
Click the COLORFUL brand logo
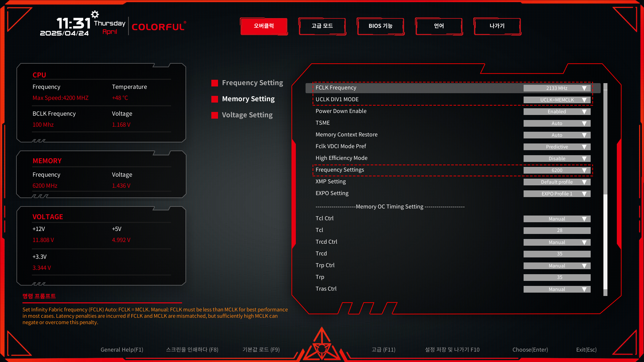click(158, 27)
